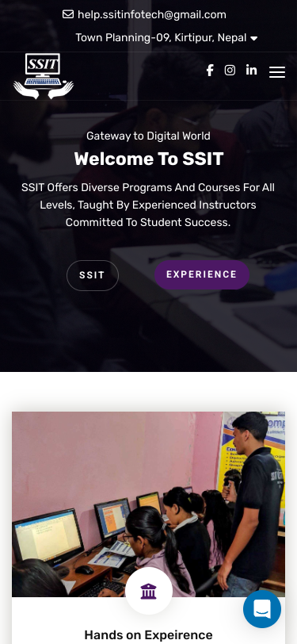Expand the caret arrow next to Nepal
Viewport: 297px width, 644px height.
pyautogui.click(x=254, y=39)
